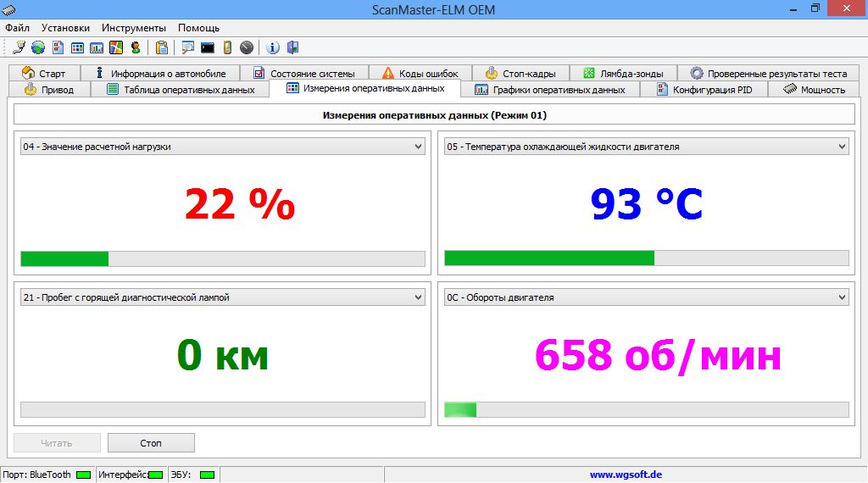This screenshot has width=868, height=483.
Task: Click the clipboard icon in toolbar
Action: point(161,47)
